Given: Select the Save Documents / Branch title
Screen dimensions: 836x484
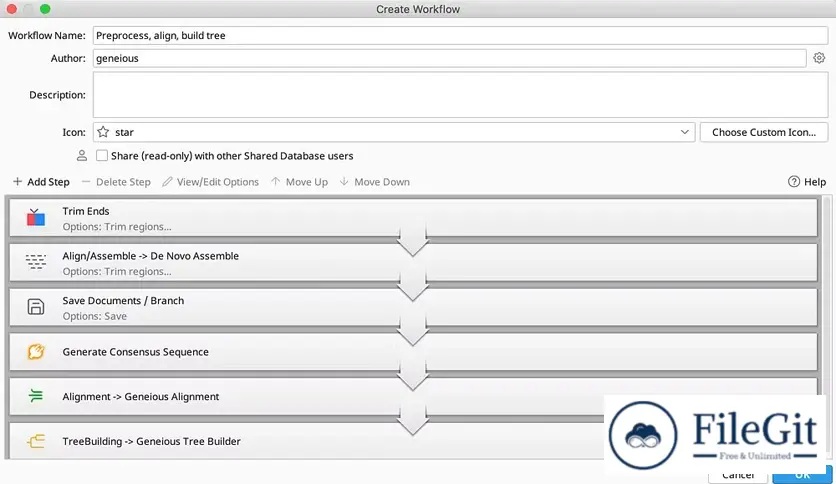Looking at the screenshot, I should pyautogui.click(x=123, y=301).
